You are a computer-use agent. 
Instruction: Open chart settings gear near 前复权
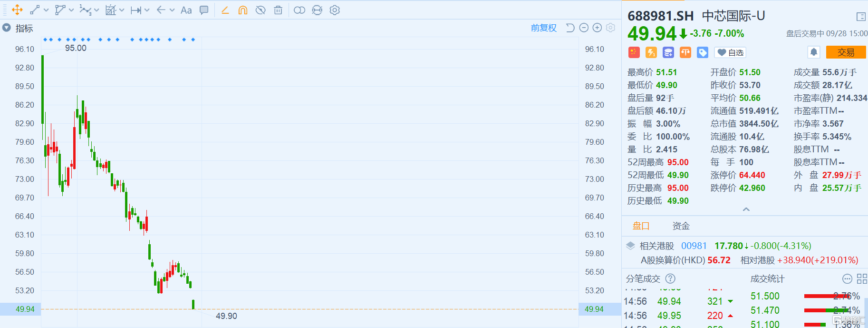(x=611, y=28)
